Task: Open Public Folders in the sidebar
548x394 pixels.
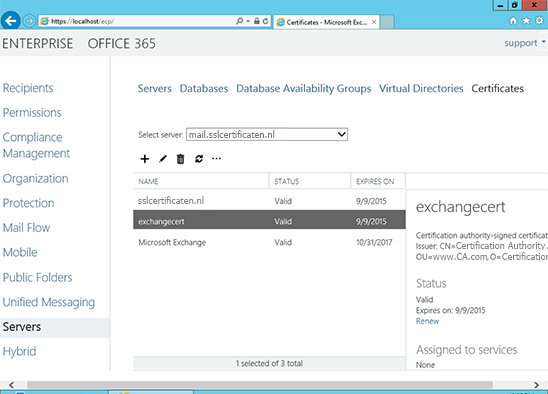Action: click(x=37, y=278)
